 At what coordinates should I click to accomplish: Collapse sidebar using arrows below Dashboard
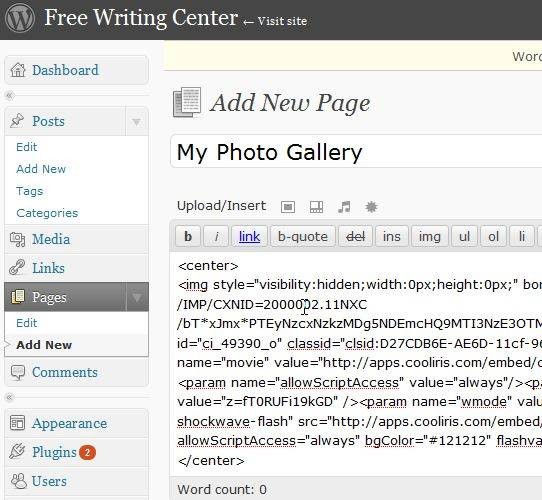(10, 95)
